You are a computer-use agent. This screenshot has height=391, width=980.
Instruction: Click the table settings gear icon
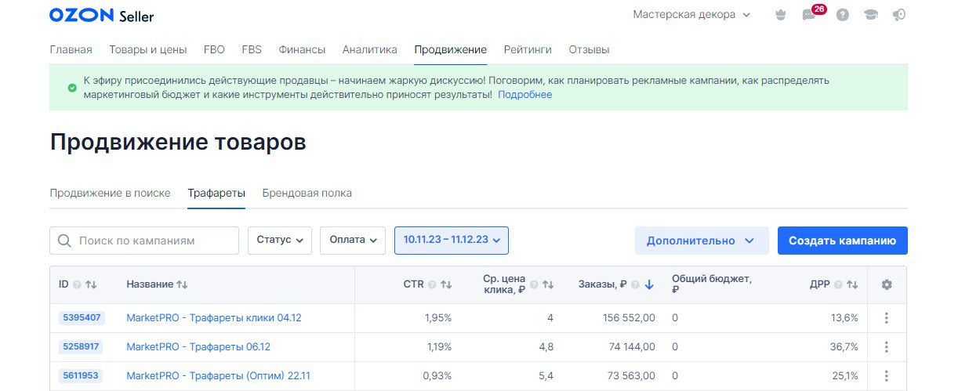pos(887,284)
